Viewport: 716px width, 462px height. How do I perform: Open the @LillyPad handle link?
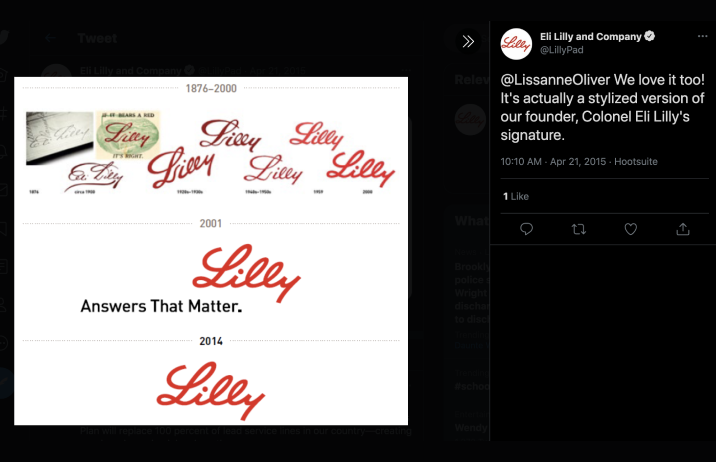click(x=562, y=50)
